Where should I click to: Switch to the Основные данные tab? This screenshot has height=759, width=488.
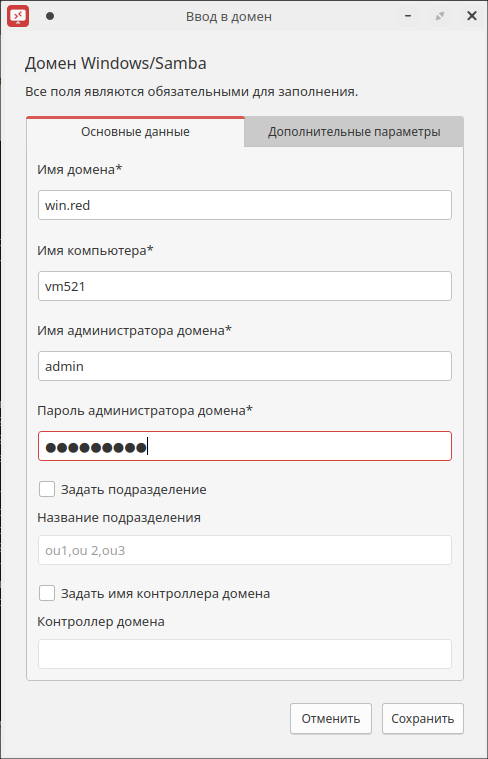pos(136,132)
